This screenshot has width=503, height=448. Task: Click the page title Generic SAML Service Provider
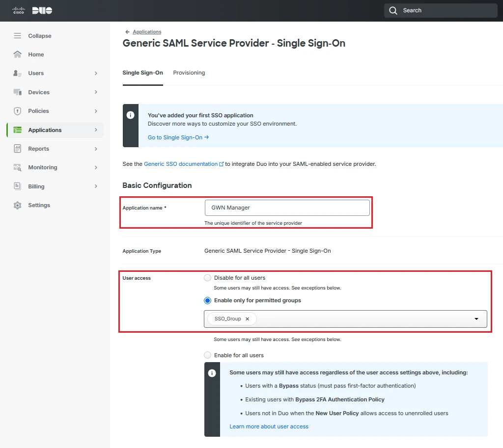point(234,43)
